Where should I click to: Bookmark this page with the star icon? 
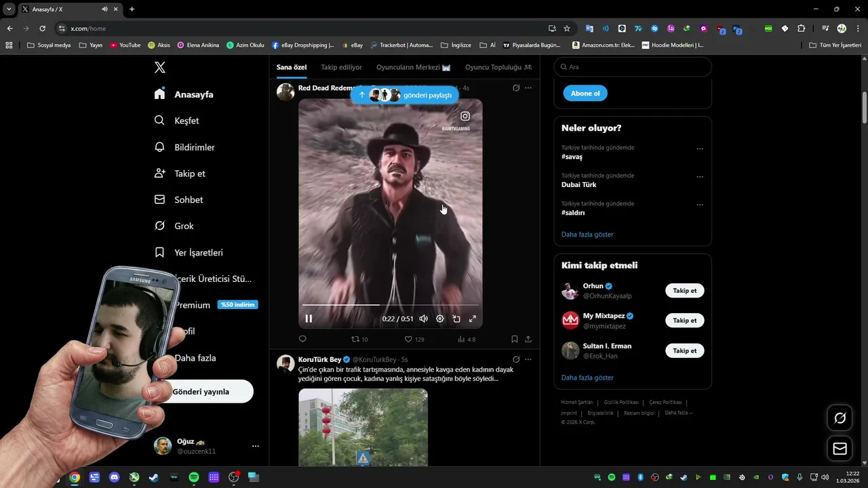567,28
